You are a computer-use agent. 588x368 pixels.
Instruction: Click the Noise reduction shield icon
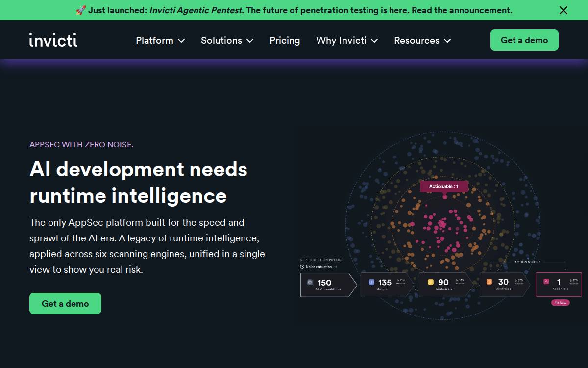coord(302,267)
